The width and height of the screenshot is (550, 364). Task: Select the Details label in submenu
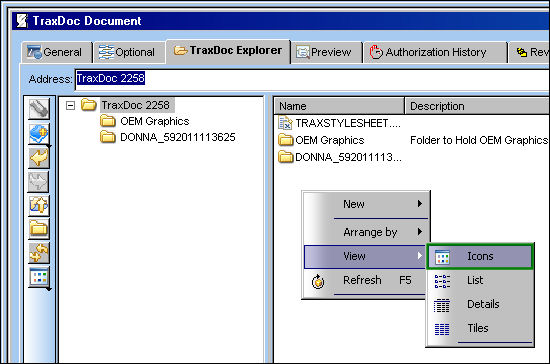(483, 304)
